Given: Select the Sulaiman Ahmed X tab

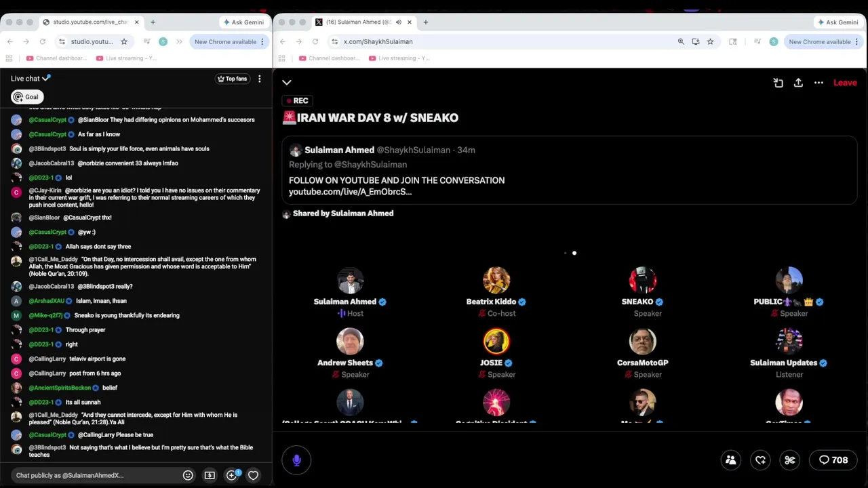Looking at the screenshot, I should (363, 22).
